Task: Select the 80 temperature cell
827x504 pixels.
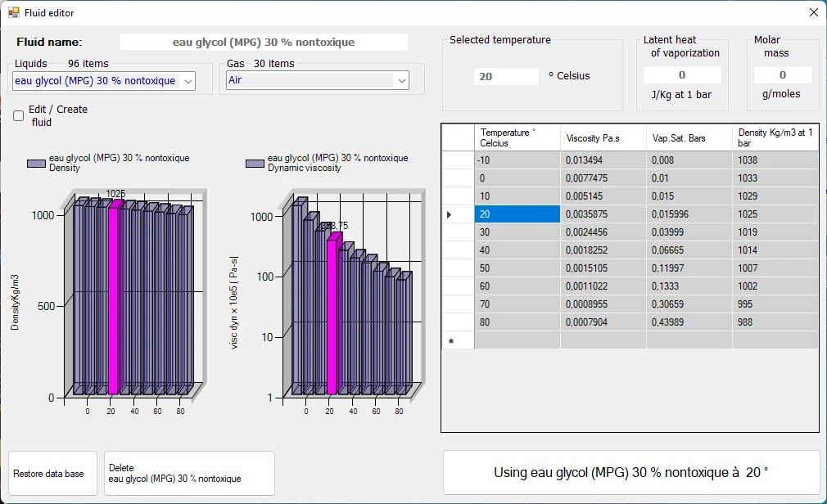Action: 517,322
